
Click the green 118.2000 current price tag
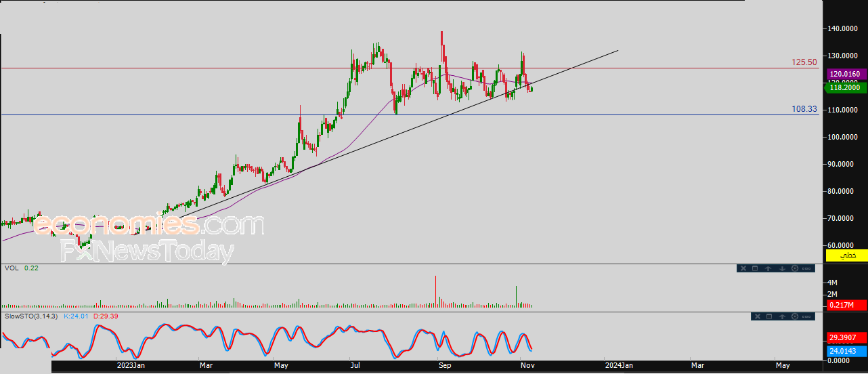tap(844, 87)
